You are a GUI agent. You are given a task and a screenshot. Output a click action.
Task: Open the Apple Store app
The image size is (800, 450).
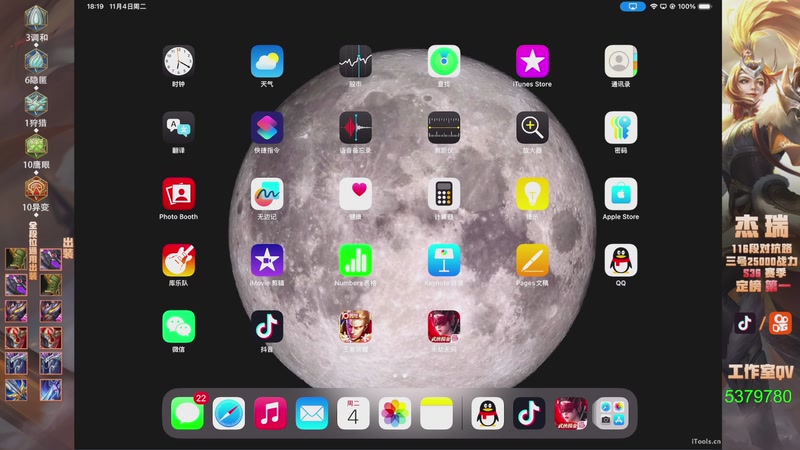point(620,194)
